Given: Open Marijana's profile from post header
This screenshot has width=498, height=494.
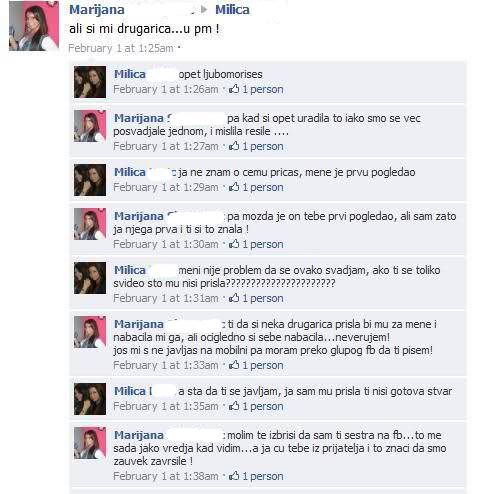Looking at the screenshot, I should [x=97, y=10].
